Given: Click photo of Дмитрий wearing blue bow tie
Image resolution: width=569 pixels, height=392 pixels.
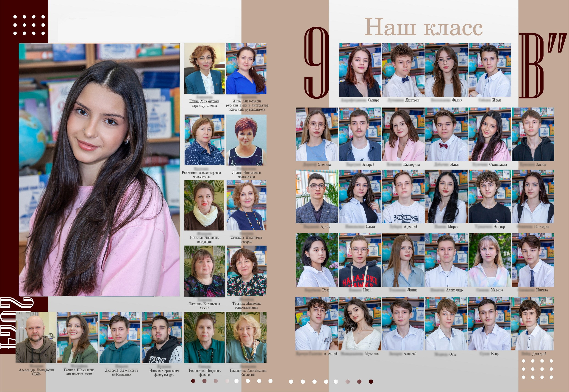Looking at the screenshot, I should pyautogui.click(x=403, y=70).
